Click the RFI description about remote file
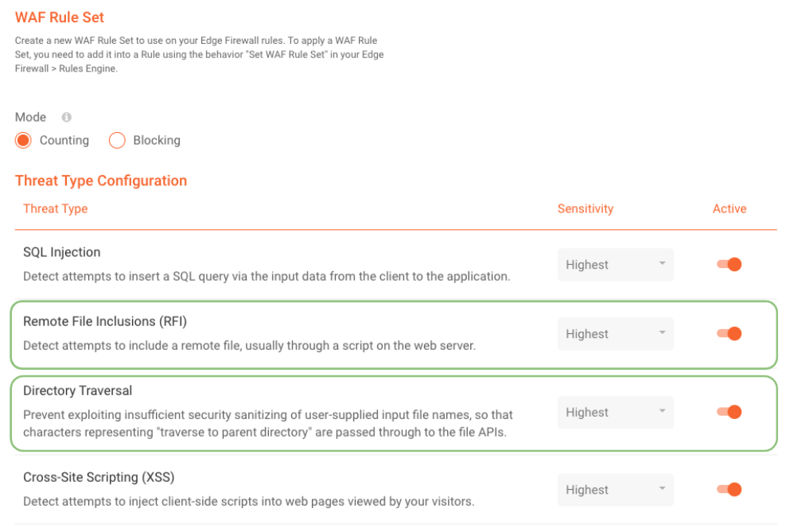Image resolution: width=790 pixels, height=532 pixels. click(249, 346)
